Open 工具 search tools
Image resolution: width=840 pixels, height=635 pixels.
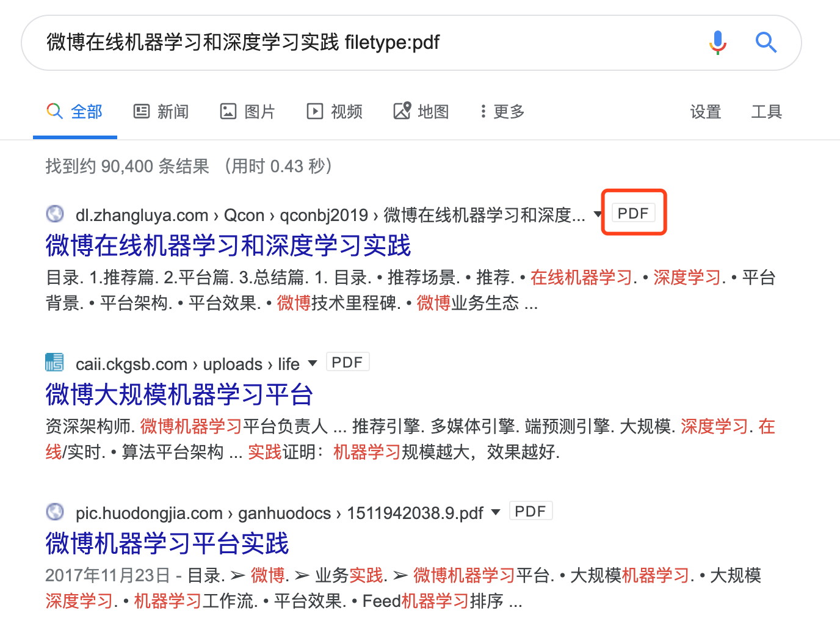point(767,112)
